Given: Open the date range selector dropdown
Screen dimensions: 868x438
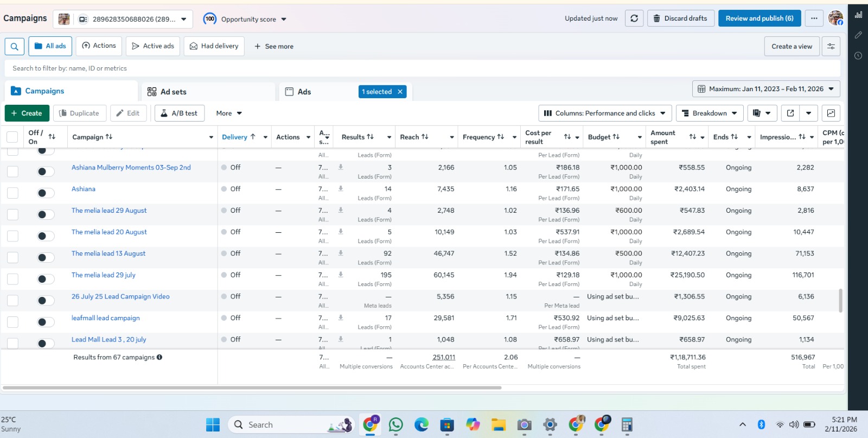Looking at the screenshot, I should [x=766, y=89].
